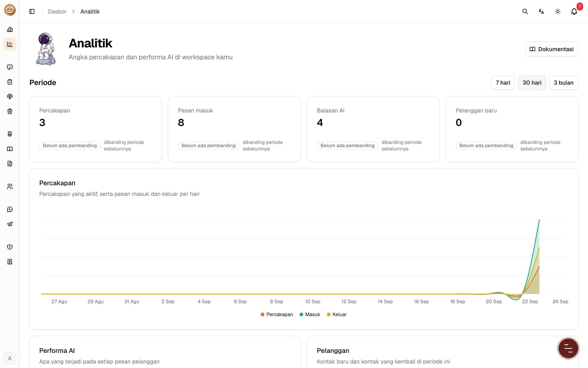Click the Pelanggan baru stat value 0
The height and width of the screenshot is (368, 588).
(x=459, y=122)
